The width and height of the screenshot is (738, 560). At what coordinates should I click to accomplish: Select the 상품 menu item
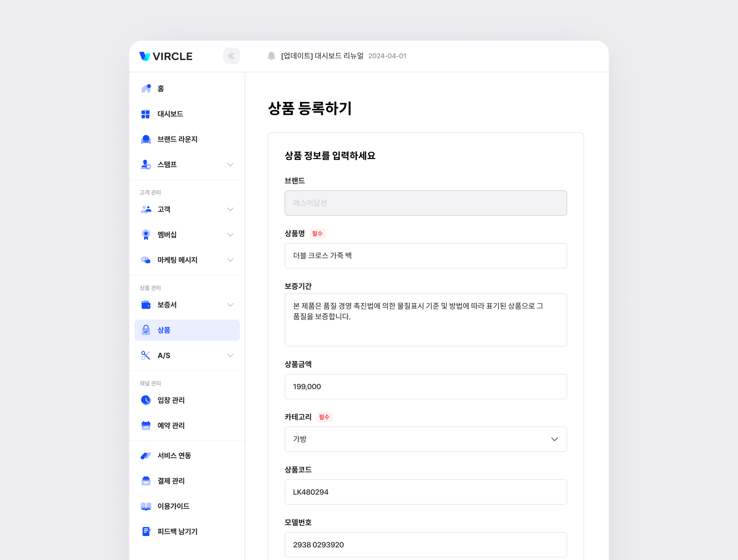point(187,330)
